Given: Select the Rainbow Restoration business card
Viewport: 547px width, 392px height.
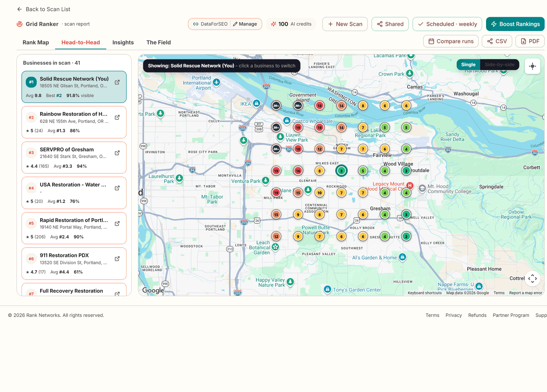Looking at the screenshot, I should 74,122.
